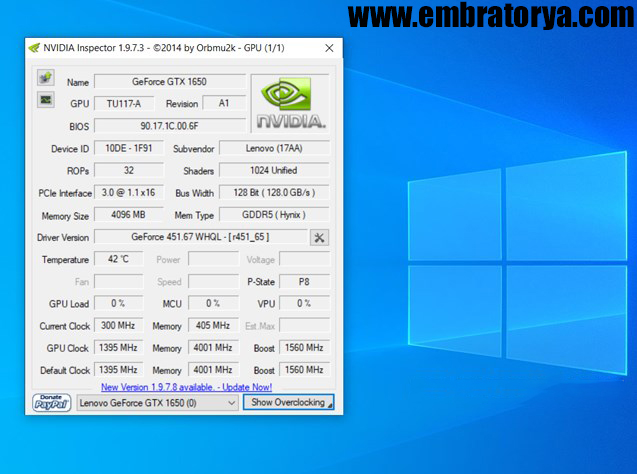Image resolution: width=637 pixels, height=474 pixels.
Task: Open driver profile settings wrench icon
Action: [319, 238]
